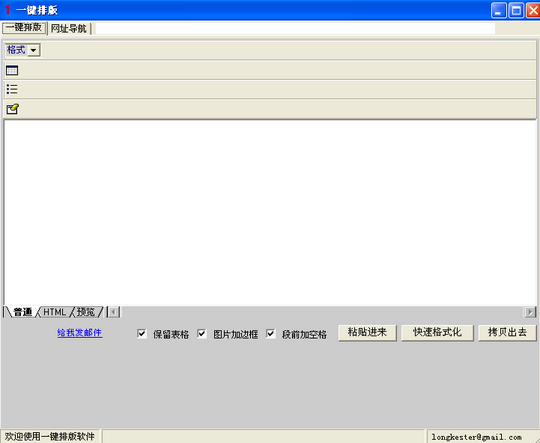Open the 预览 preview tab
The width and height of the screenshot is (540, 443).
pos(85,312)
